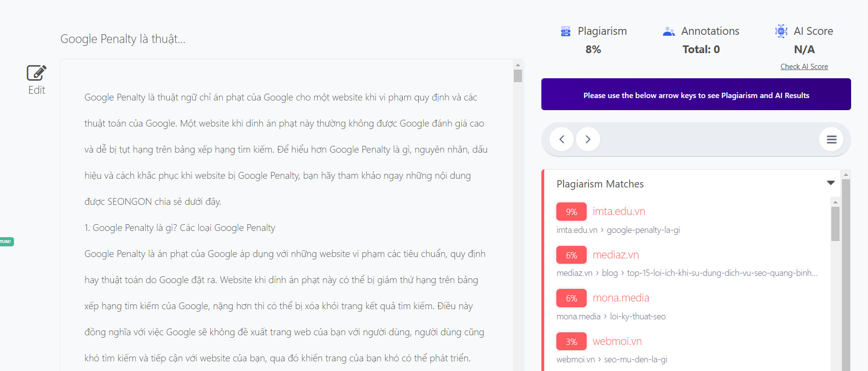Click the 9% badge for imta.edu.vn
The height and width of the screenshot is (371, 868).
571,212
